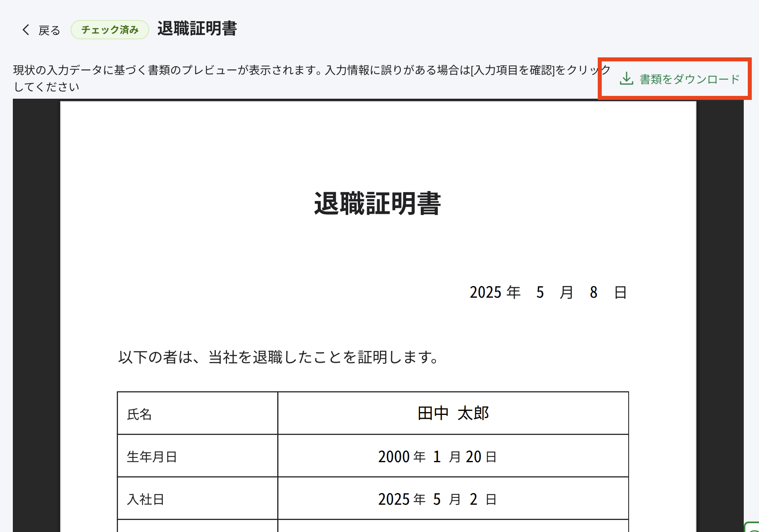The width and height of the screenshot is (759, 532).
Task: Click the preview instruction text about 入力項目を確認
Action: pos(312,78)
